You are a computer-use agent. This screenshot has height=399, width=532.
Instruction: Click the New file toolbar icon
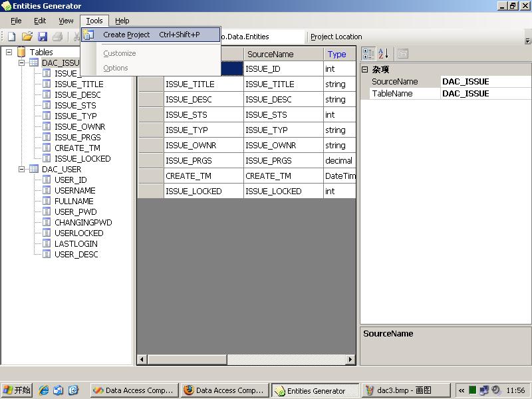tap(11, 37)
